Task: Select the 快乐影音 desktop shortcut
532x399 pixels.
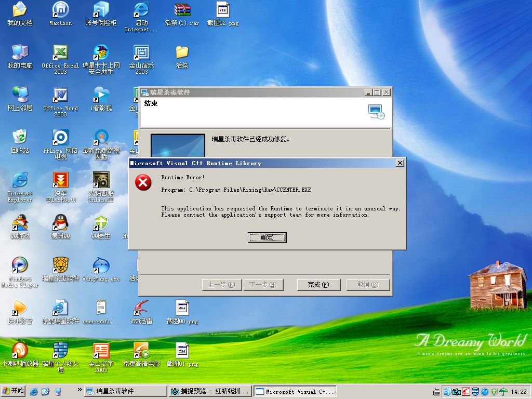Action: click(20, 312)
